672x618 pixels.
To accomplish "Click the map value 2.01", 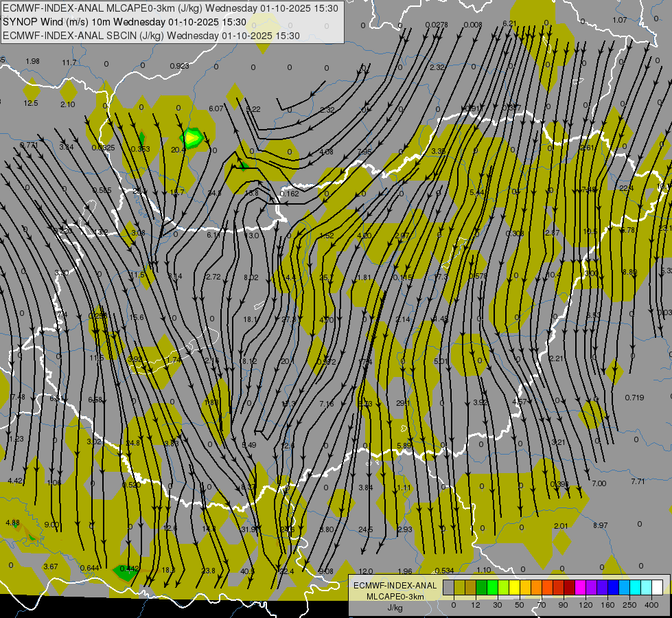I will 561,526.
